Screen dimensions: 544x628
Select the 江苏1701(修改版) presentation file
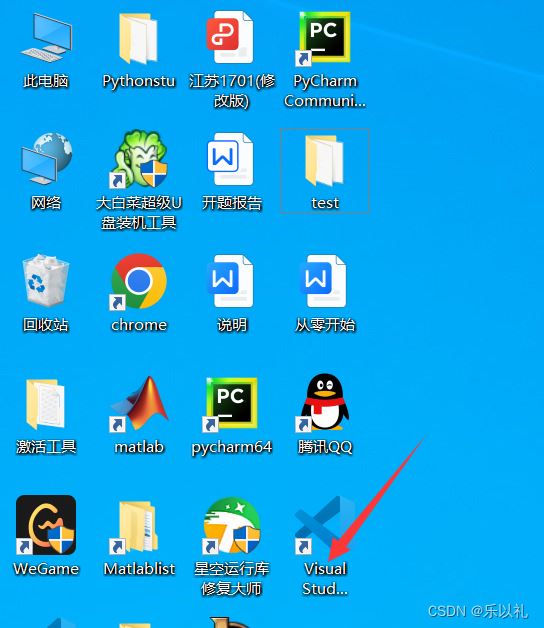tap(230, 37)
